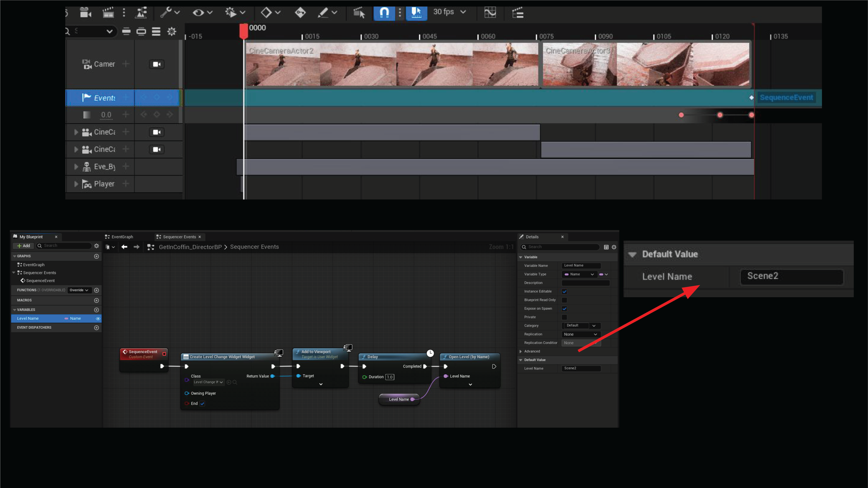
Task: Toggle Level Name variable eye visibility
Action: point(98,319)
